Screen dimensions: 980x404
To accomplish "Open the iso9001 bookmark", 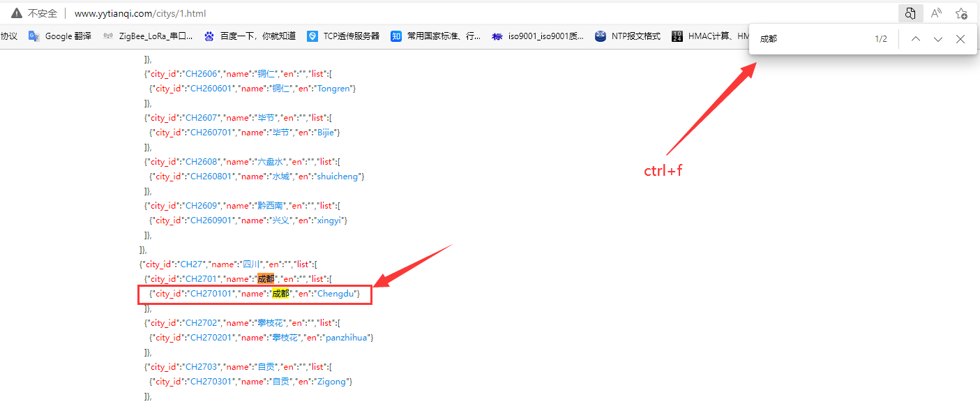I will [x=538, y=36].
